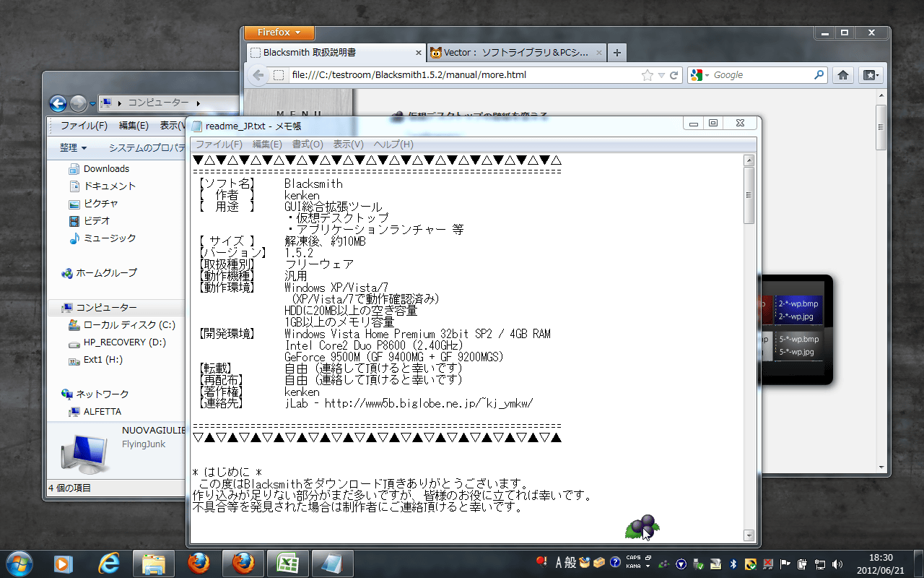Click the Firefox vertical scrollbar thumb
This screenshot has height=578, width=924.
[881, 127]
